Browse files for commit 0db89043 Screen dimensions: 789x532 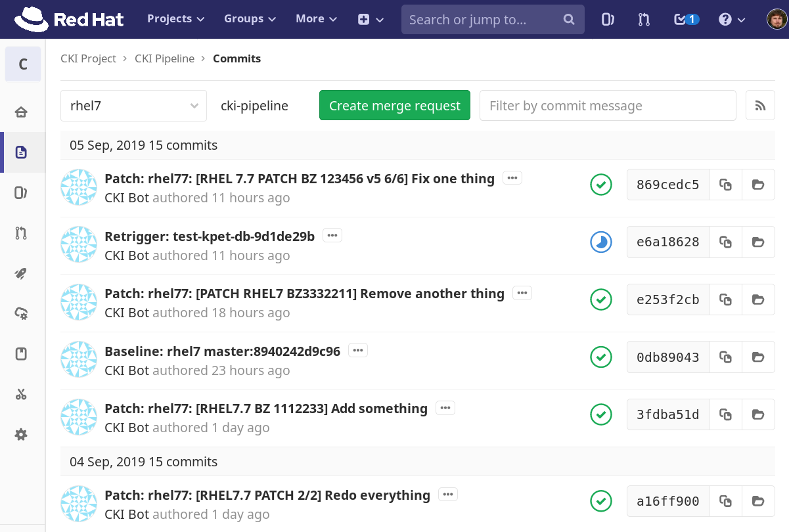point(758,357)
